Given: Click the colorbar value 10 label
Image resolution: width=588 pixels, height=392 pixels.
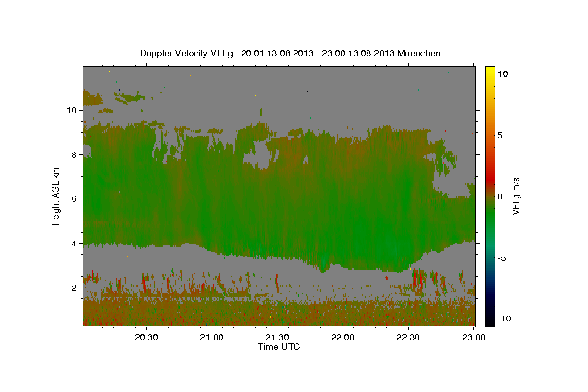Looking at the screenshot, I should [503, 74].
